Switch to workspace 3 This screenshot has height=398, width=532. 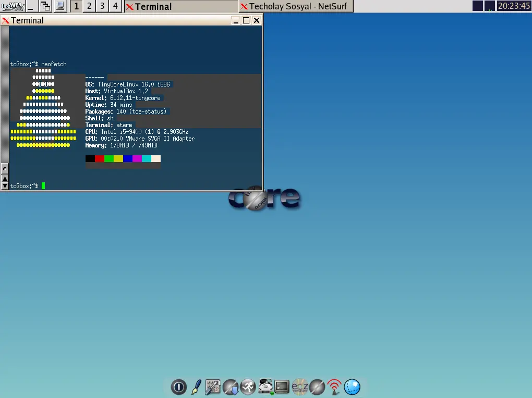[102, 6]
